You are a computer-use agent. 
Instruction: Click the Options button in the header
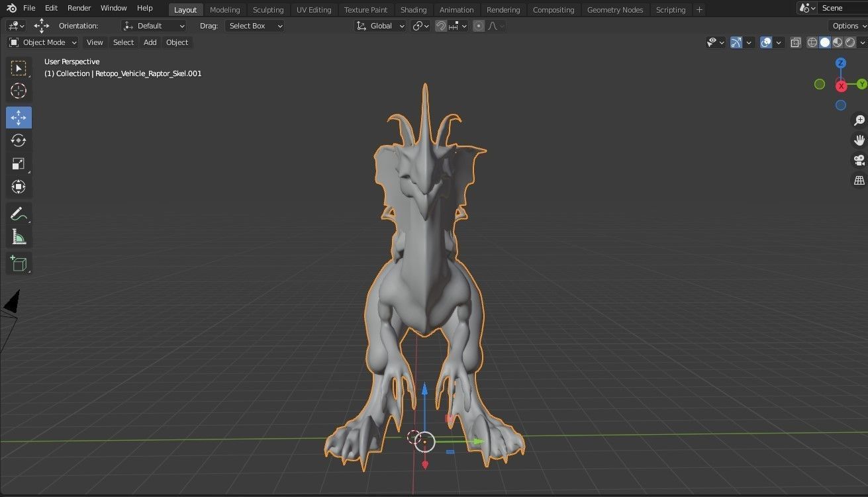pos(845,25)
